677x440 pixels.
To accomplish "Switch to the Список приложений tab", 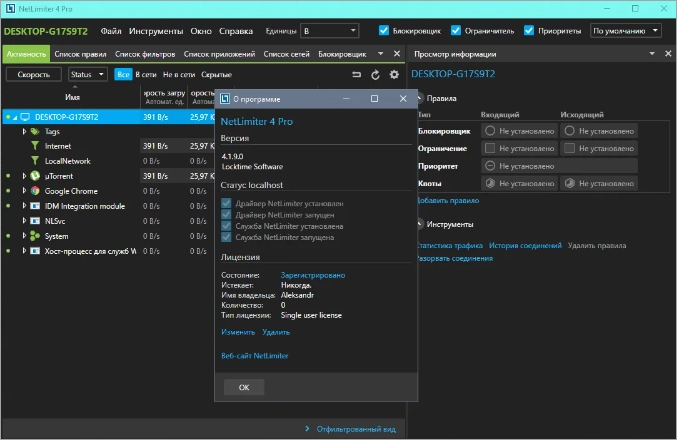I will click(219, 54).
